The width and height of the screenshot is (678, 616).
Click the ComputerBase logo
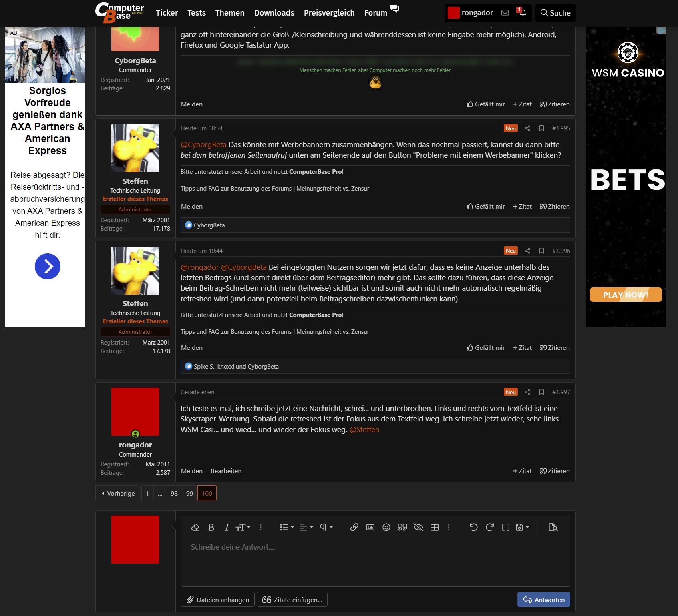point(119,13)
